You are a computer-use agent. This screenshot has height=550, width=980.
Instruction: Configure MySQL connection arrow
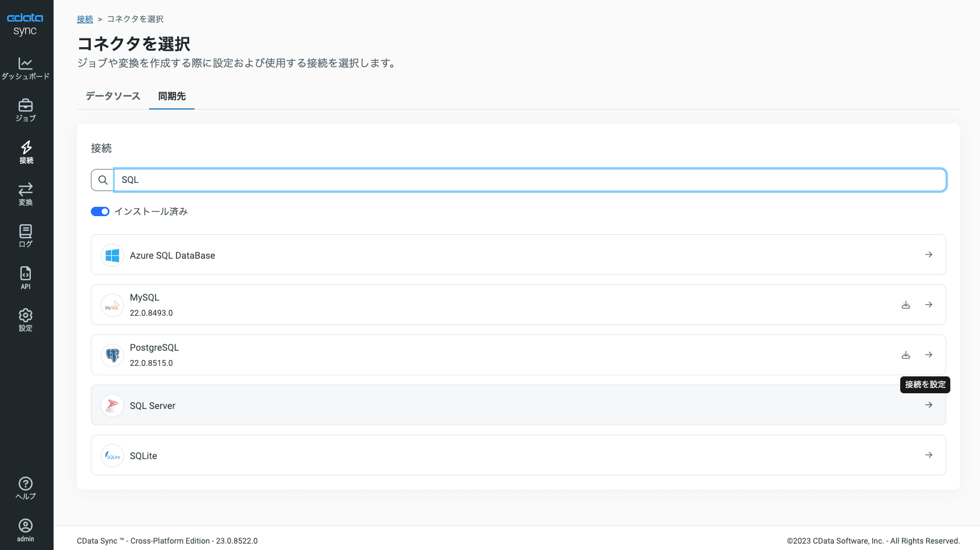(x=929, y=305)
